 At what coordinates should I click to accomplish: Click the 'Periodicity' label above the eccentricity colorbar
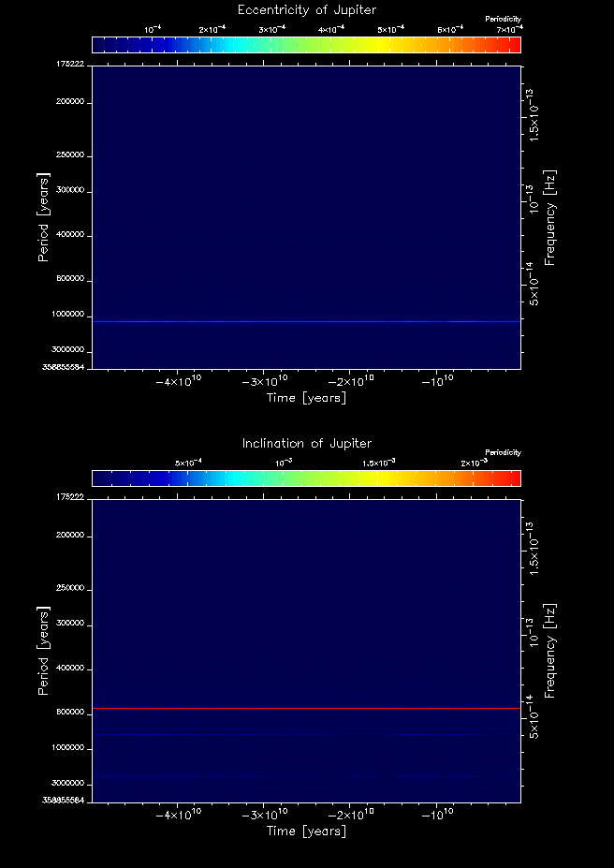(x=503, y=20)
